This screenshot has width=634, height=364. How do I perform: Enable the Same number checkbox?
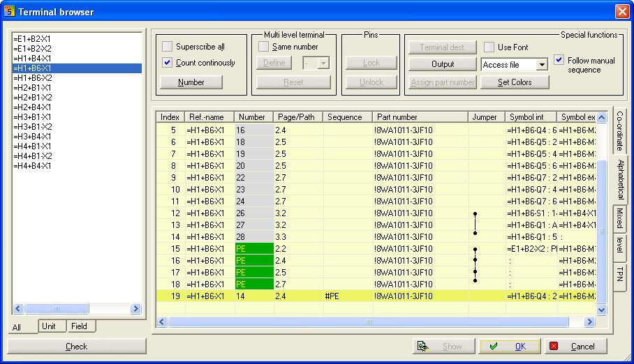tap(263, 47)
